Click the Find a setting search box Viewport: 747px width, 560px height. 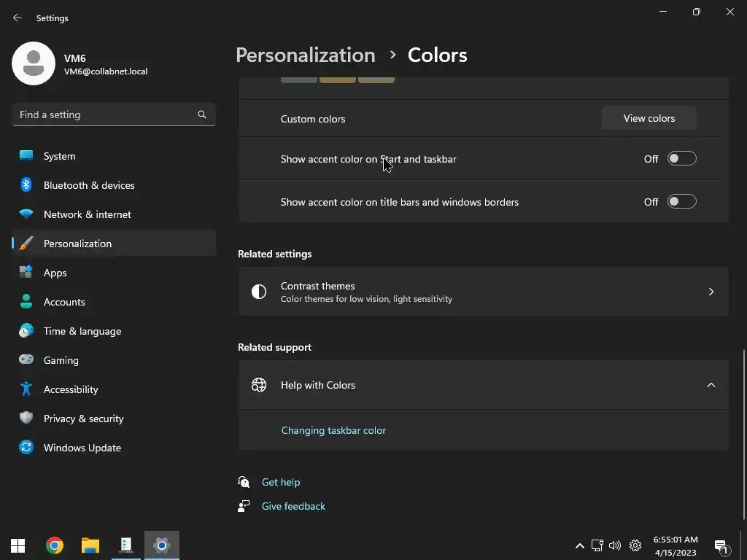106,114
